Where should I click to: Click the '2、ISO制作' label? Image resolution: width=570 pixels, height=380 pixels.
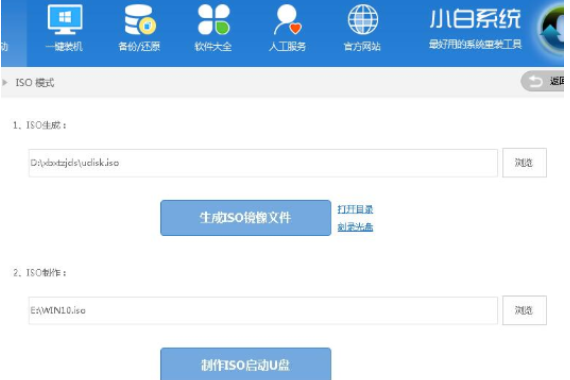pyautogui.click(x=40, y=273)
